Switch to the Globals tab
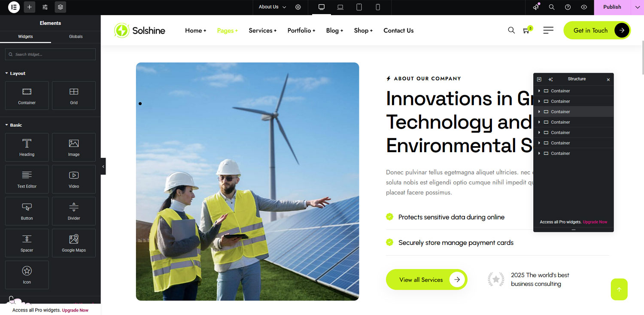Image resolution: width=644 pixels, height=315 pixels. 76,37
